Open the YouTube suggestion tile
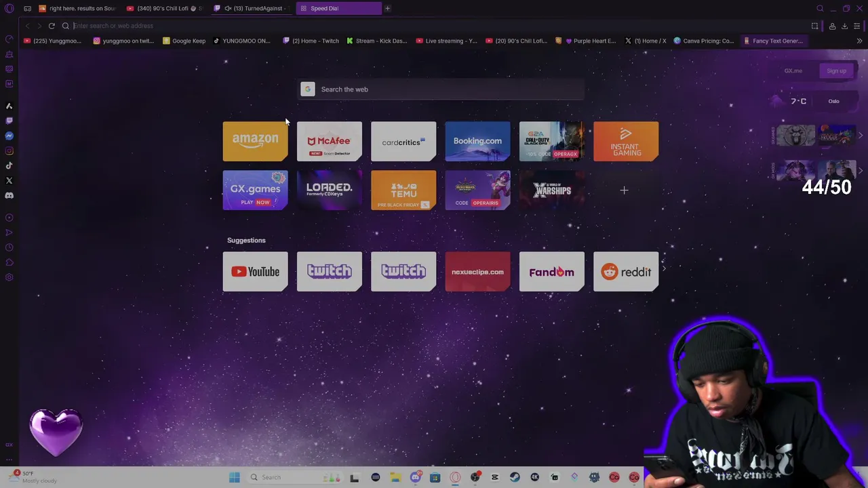868x488 pixels. click(x=255, y=272)
